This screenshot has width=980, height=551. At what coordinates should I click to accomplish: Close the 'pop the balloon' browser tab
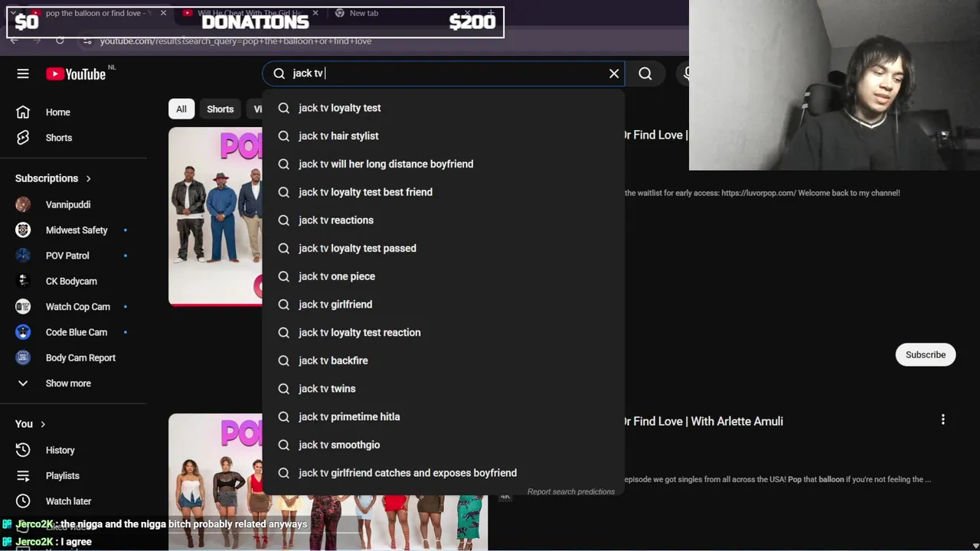(163, 13)
